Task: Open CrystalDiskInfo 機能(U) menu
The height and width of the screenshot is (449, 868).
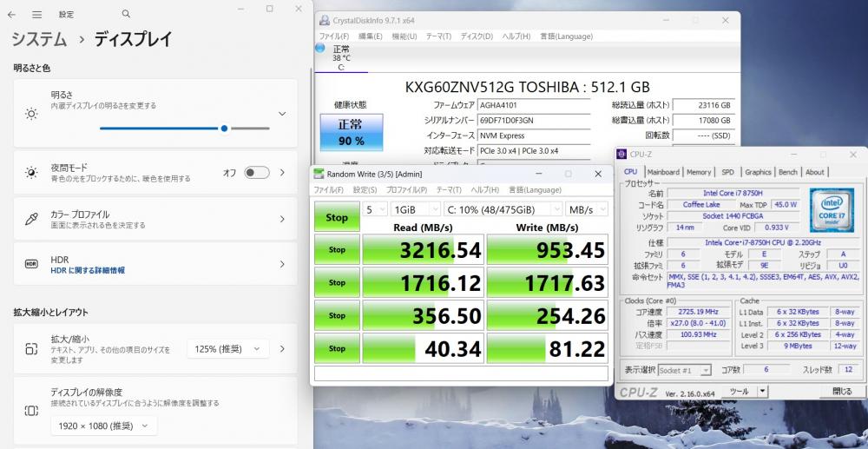Action: click(404, 36)
